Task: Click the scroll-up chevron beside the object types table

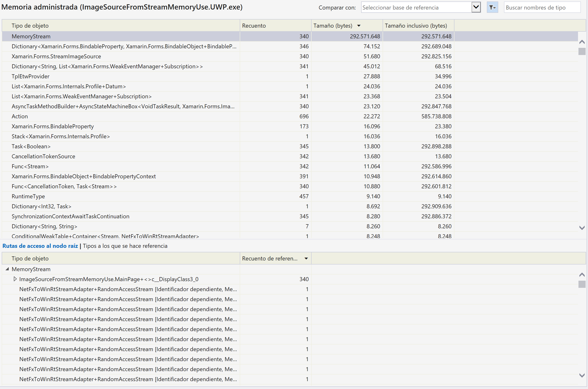Action: click(582, 42)
